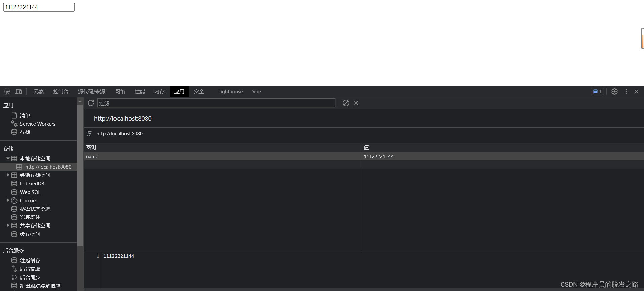Switch to the 控制台 tab

[x=61, y=91]
